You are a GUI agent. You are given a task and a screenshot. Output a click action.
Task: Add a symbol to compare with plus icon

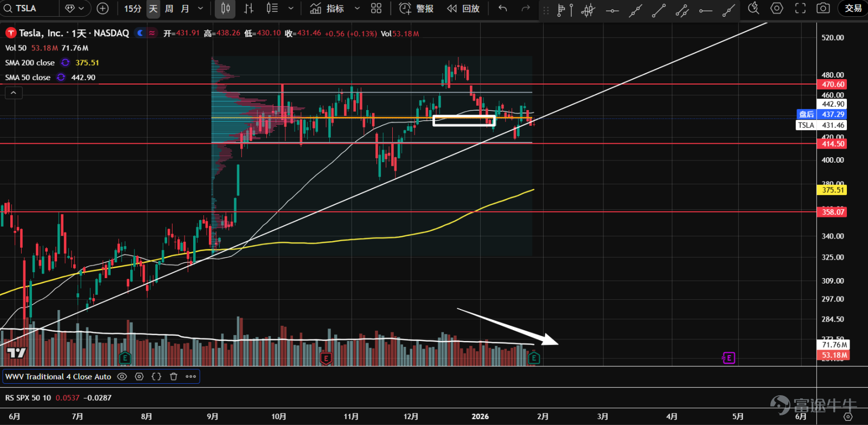(x=103, y=8)
